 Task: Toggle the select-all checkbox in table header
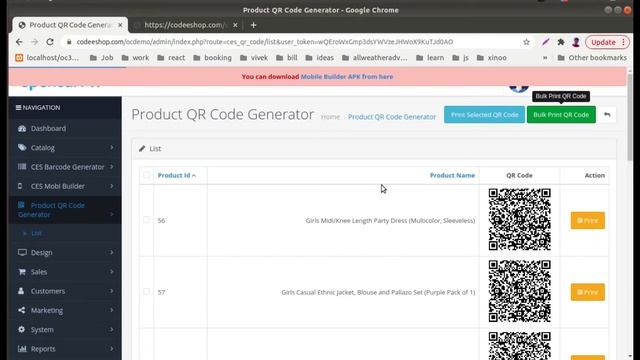146,175
